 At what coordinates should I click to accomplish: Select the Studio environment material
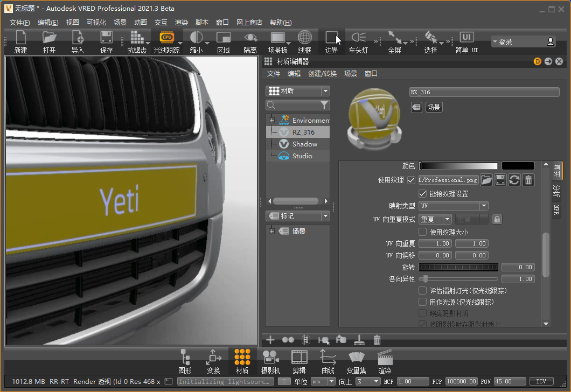298,156
